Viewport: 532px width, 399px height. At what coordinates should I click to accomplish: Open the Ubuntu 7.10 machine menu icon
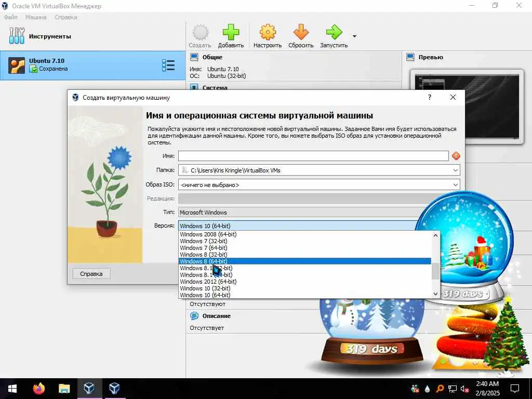click(168, 65)
